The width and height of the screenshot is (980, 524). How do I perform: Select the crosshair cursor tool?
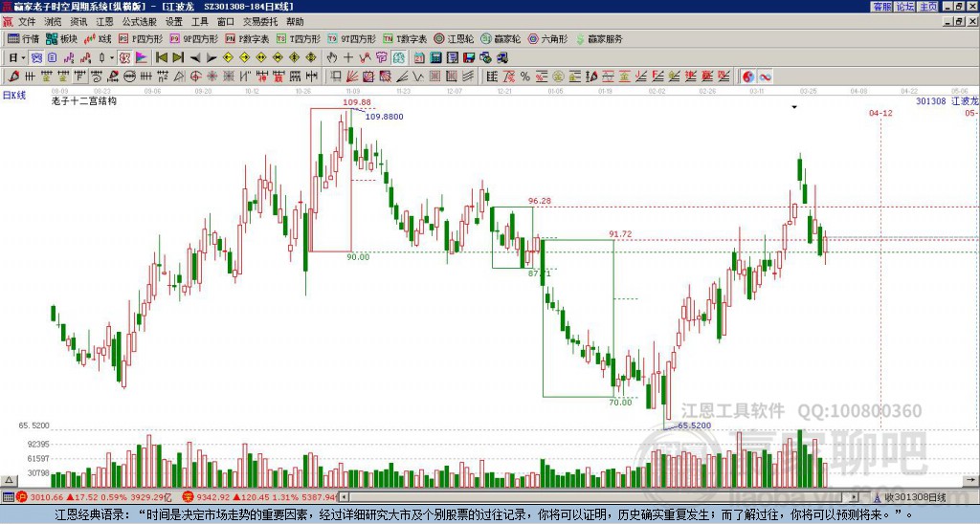(348, 58)
